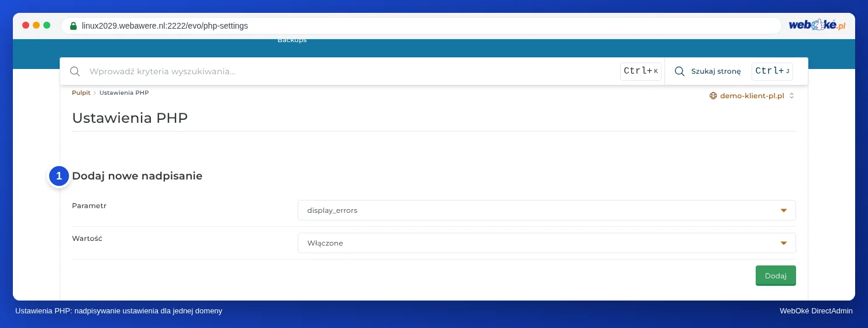868x328 pixels.
Task: Open the Wartość dropdown showing Włączone
Action: point(547,243)
